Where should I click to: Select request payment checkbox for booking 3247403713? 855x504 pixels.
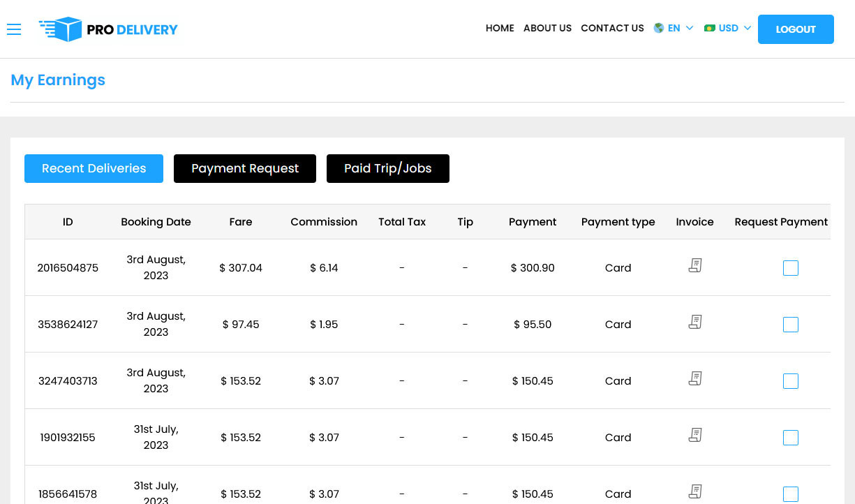(790, 381)
